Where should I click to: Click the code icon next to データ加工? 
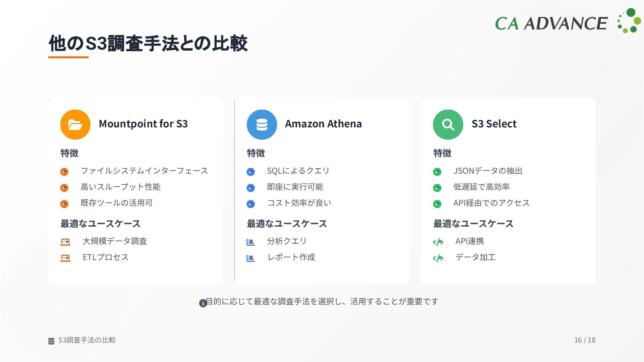(x=438, y=258)
